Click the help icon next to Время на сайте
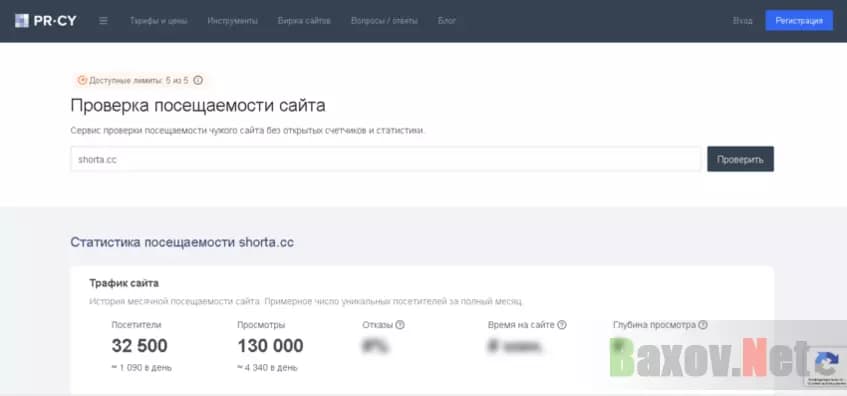 point(562,325)
